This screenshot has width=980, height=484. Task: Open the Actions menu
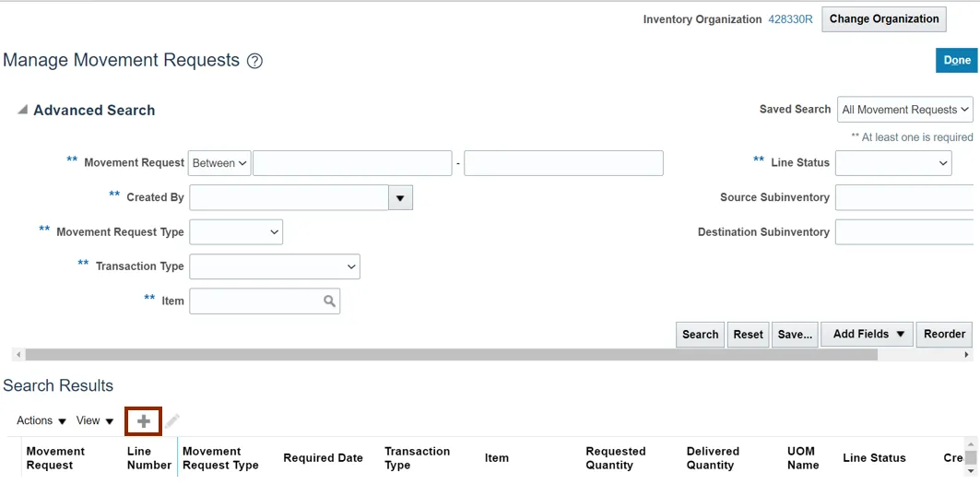coord(41,421)
